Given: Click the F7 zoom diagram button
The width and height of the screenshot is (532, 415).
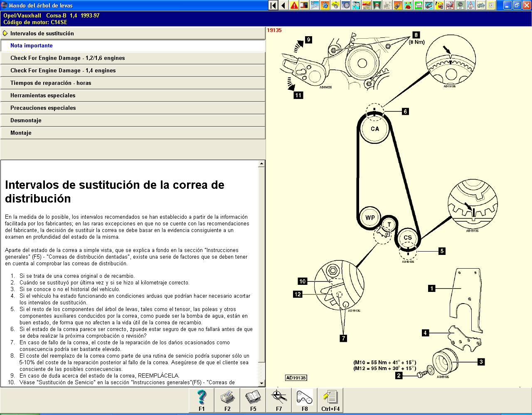Looking at the screenshot, I should [279, 400].
